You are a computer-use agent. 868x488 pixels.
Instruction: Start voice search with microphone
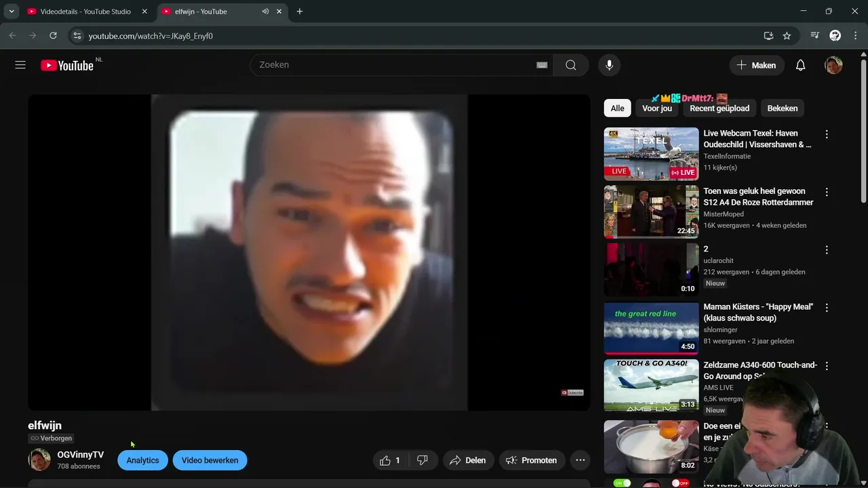(609, 65)
